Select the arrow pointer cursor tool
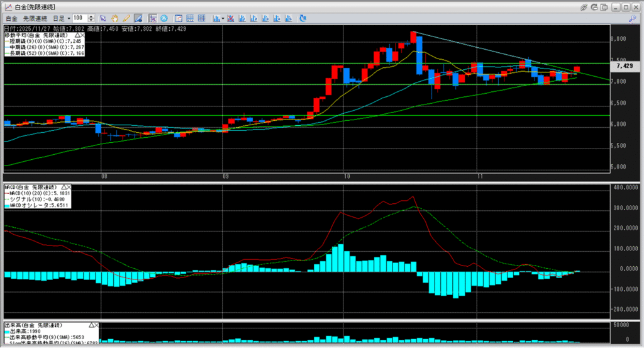The image size is (644, 348). point(104,18)
